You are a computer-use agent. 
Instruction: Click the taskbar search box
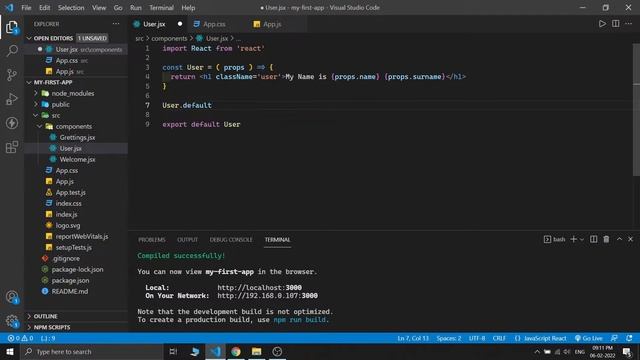pyautogui.click(x=92, y=351)
